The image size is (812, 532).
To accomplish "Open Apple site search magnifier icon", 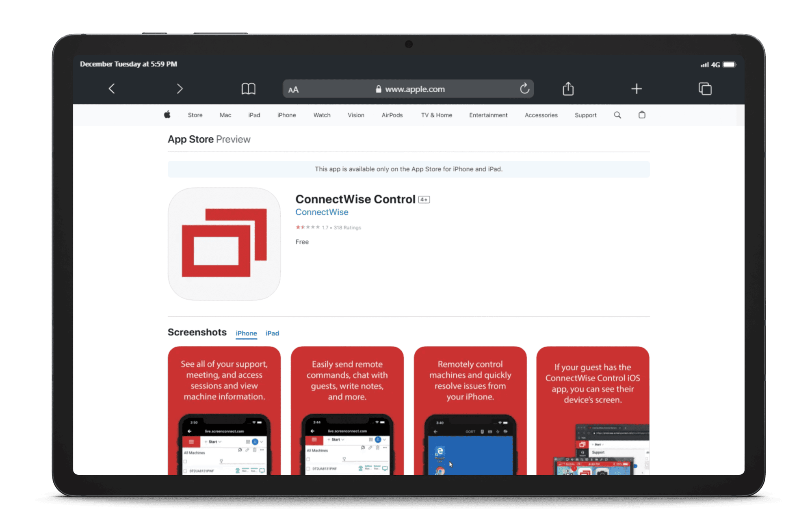I will pyautogui.click(x=617, y=115).
